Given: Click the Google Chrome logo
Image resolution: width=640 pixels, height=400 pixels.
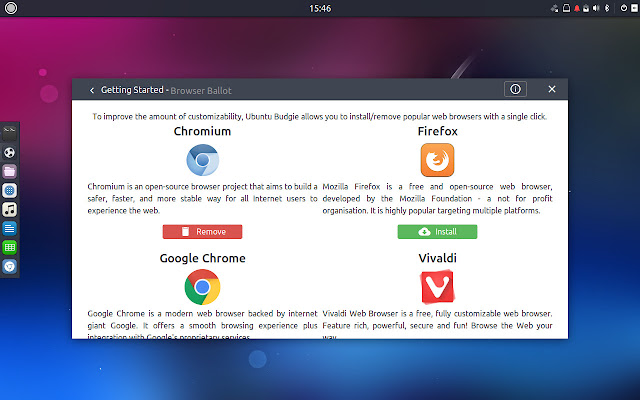Looking at the screenshot, I should (202, 287).
